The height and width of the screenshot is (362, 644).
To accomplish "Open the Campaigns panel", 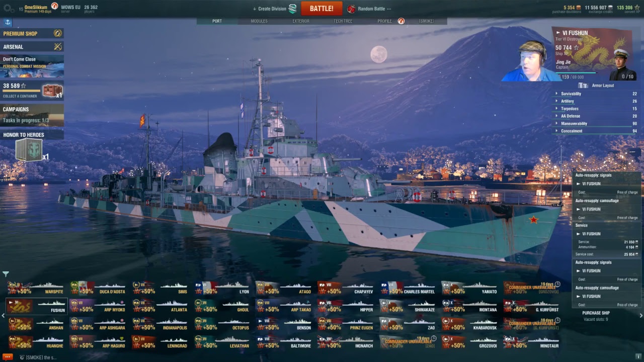I will [32, 115].
